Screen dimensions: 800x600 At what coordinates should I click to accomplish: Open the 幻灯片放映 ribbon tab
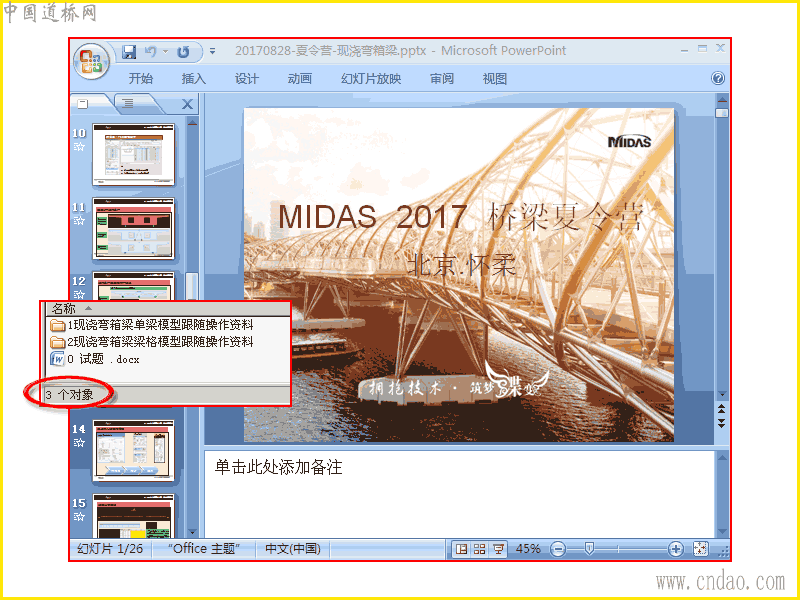point(371,79)
